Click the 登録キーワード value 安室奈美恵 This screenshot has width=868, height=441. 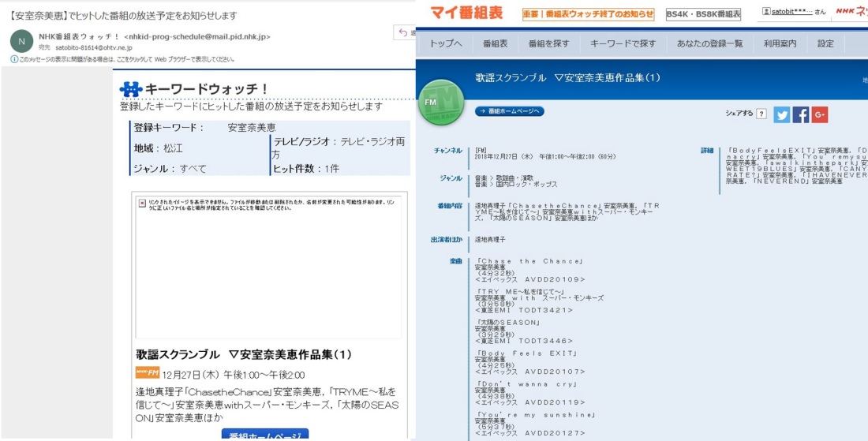[x=251, y=127]
